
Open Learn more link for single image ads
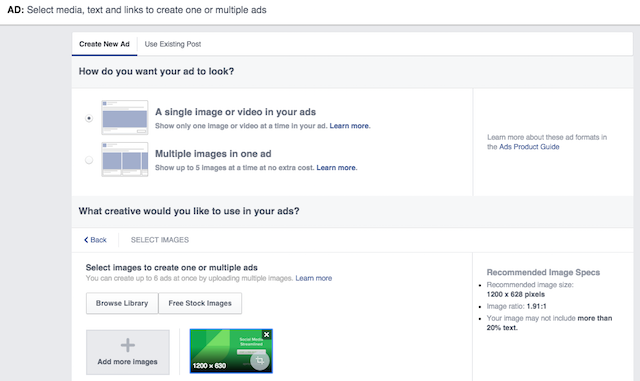[x=350, y=126]
